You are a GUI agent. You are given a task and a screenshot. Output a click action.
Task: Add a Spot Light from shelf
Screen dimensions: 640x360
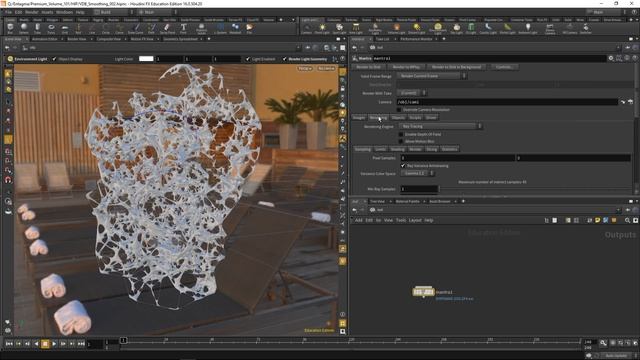(x=339, y=28)
